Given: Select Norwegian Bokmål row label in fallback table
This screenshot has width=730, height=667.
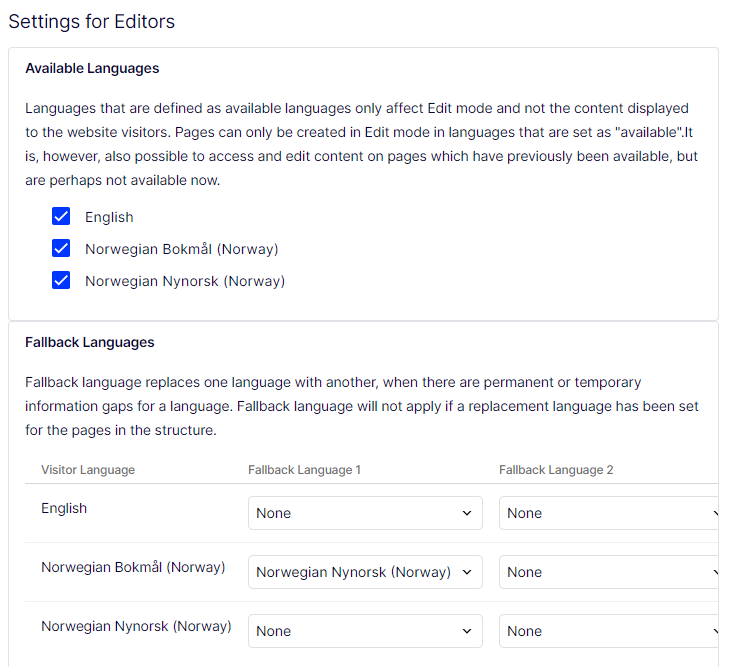Looking at the screenshot, I should [x=133, y=567].
